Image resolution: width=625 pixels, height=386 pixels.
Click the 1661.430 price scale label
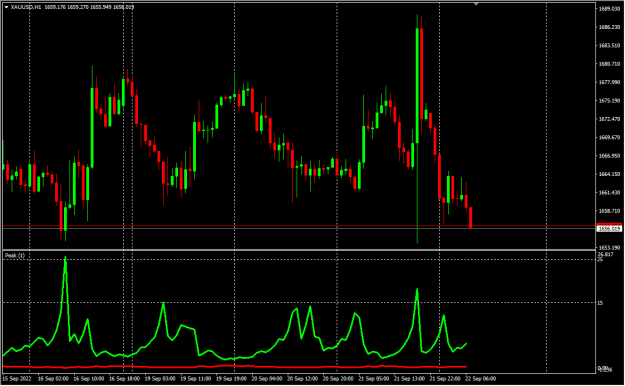[609, 192]
